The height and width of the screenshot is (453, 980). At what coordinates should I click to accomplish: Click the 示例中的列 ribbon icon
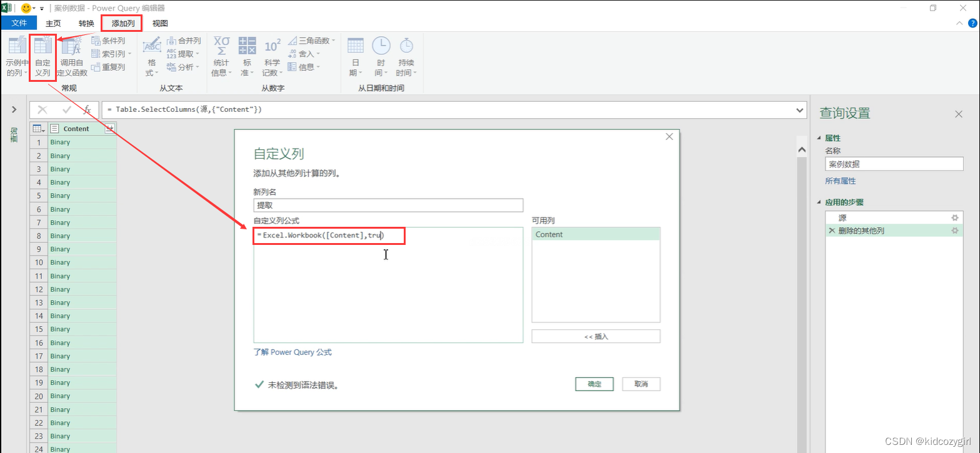pyautogui.click(x=17, y=56)
